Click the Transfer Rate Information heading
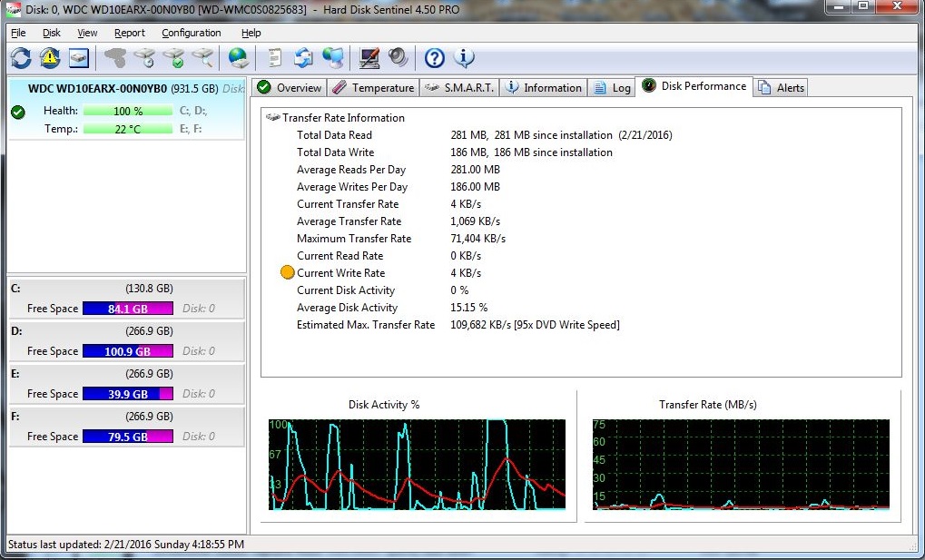Image resolution: width=925 pixels, height=560 pixels. [343, 118]
